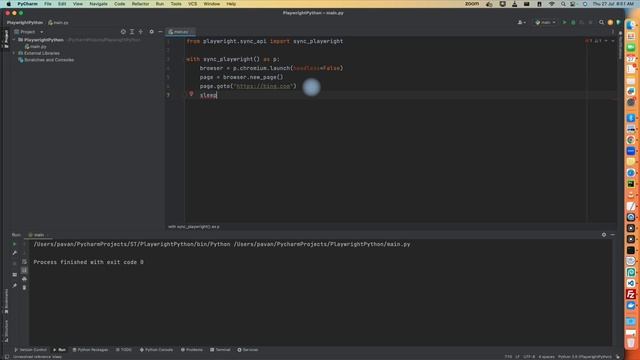The image size is (640, 360).
Task: Click the Python interpreter in status bar
Action: (x=584, y=357)
